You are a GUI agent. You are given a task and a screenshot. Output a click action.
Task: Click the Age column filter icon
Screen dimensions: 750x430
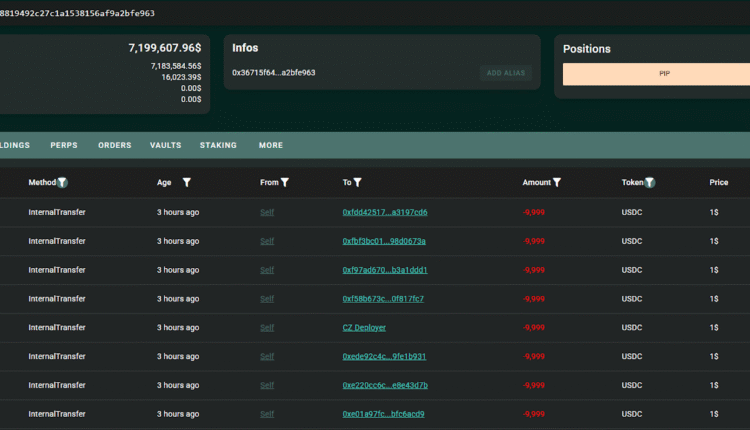[186, 183]
